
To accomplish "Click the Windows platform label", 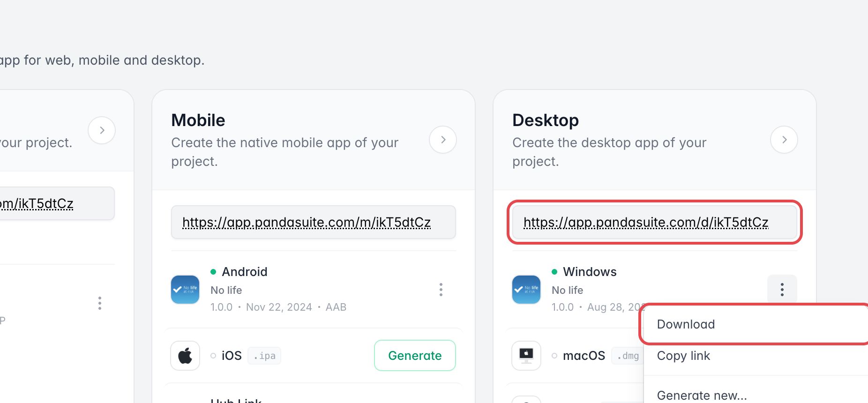I will (x=590, y=272).
